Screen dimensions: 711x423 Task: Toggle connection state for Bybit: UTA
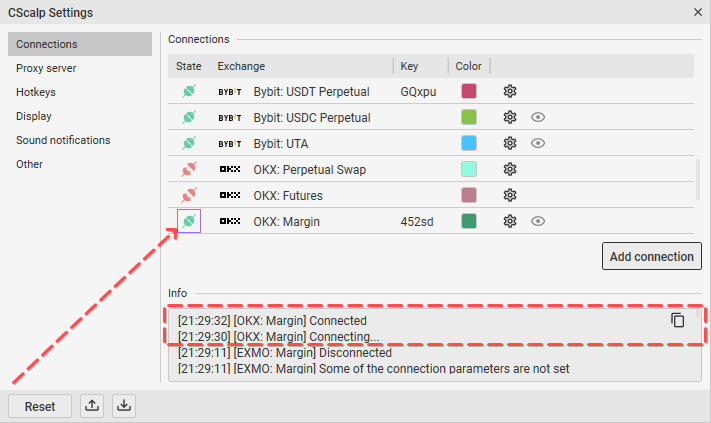188,143
